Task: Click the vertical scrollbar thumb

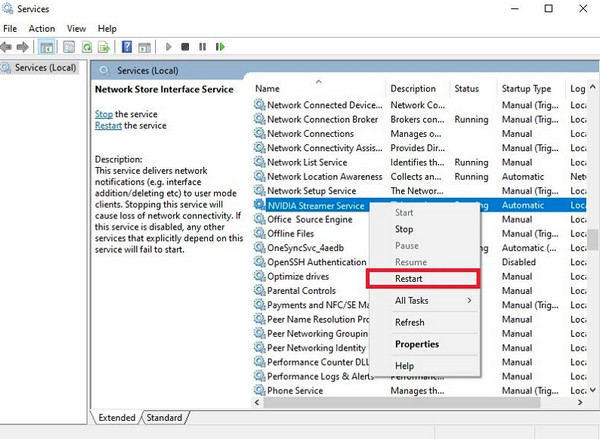Action: click(x=592, y=239)
